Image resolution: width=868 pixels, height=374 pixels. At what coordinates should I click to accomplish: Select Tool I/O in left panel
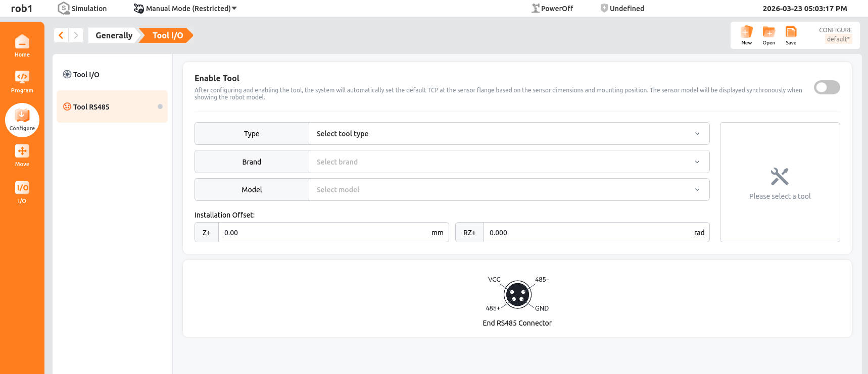86,75
